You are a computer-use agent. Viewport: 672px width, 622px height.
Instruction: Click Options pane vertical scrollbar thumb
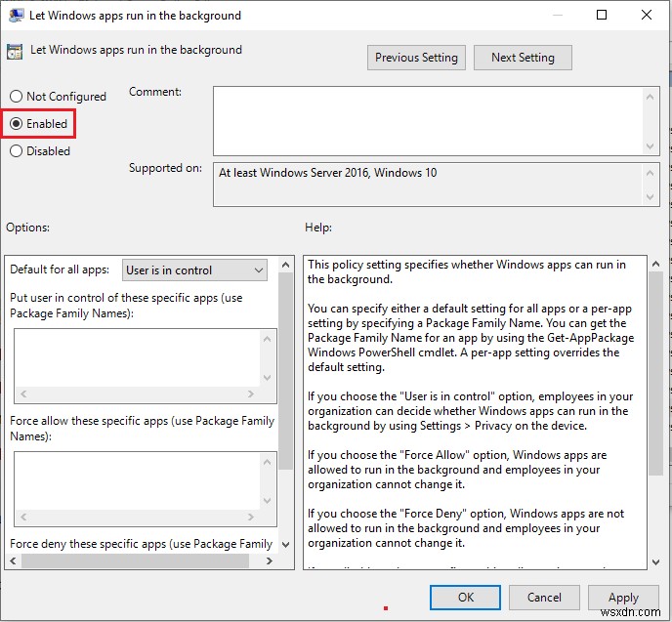pos(286,370)
